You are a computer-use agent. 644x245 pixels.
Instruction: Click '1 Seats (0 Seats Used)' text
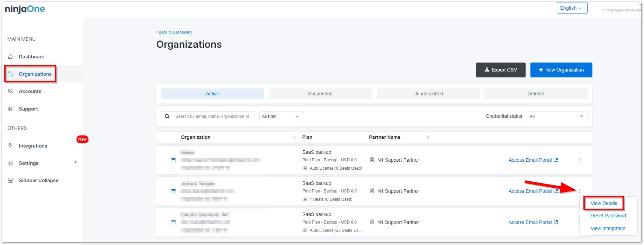point(331,199)
